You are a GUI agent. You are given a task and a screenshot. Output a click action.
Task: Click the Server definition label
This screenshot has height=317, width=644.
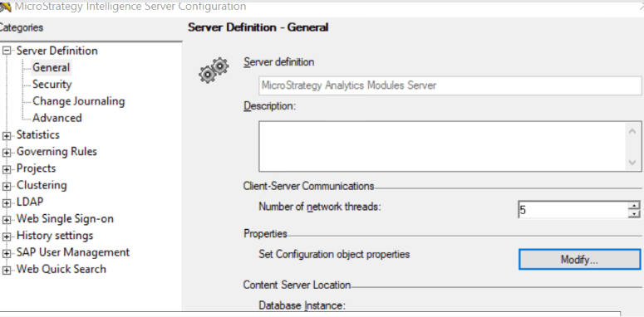coord(279,62)
